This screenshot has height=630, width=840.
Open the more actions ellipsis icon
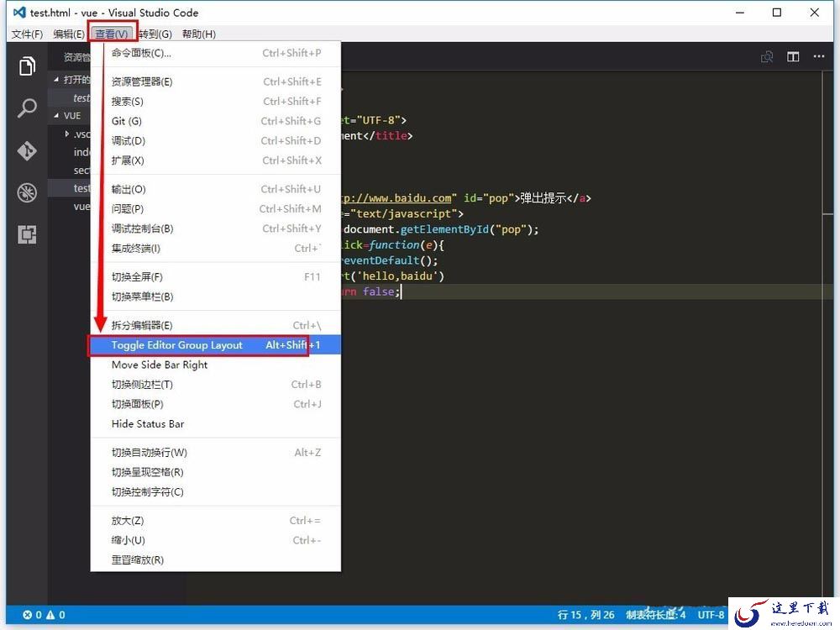818,56
